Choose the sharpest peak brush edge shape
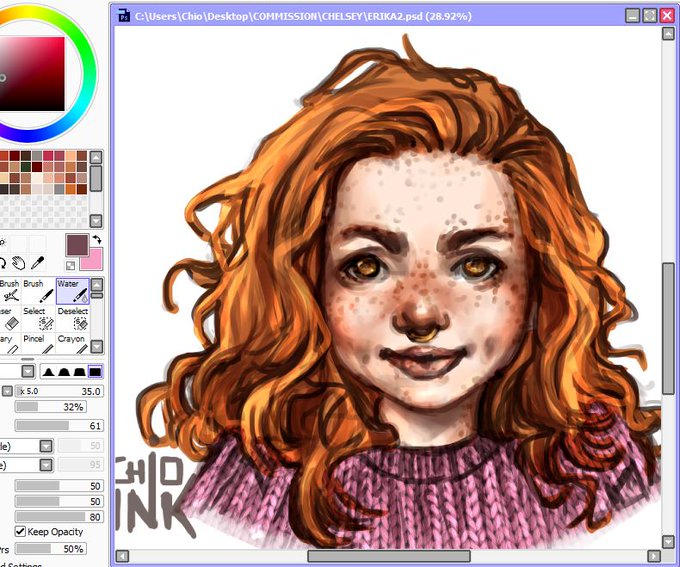The width and height of the screenshot is (680, 567). coord(48,372)
